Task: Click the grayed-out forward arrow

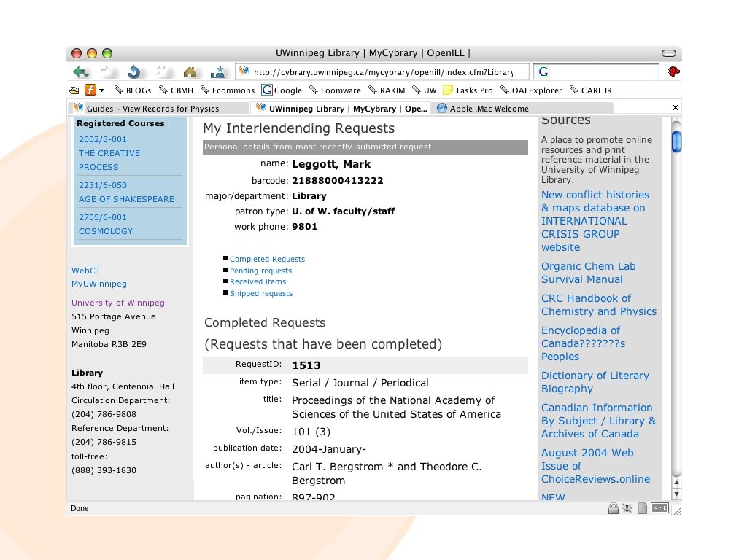Action: (107, 72)
